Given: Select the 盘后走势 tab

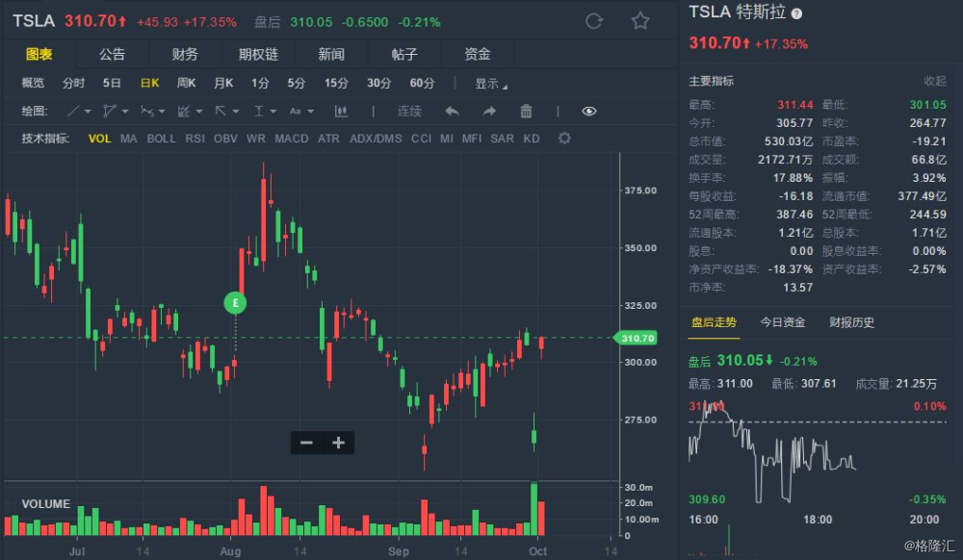Looking at the screenshot, I should coord(714,322).
